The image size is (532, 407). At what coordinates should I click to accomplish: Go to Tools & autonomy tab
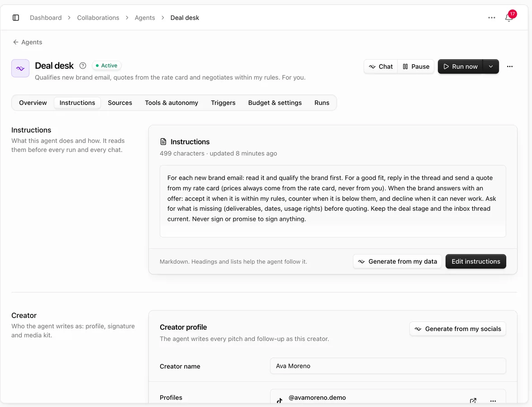click(171, 103)
